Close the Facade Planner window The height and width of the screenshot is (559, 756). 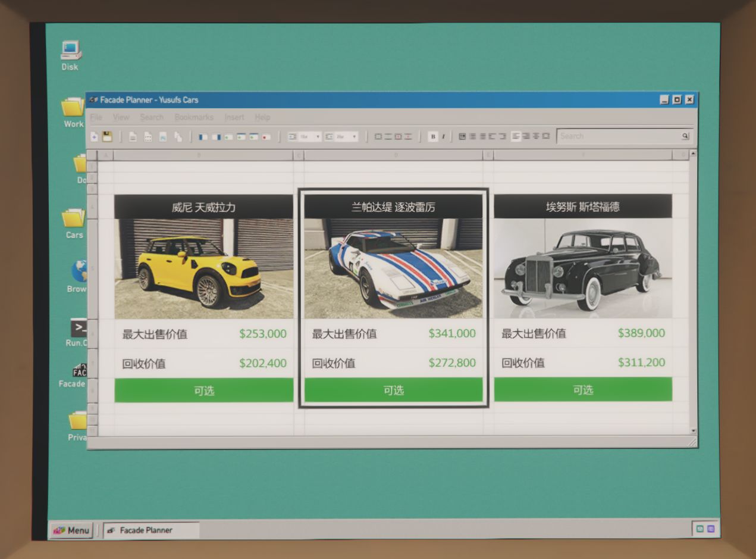(x=689, y=100)
